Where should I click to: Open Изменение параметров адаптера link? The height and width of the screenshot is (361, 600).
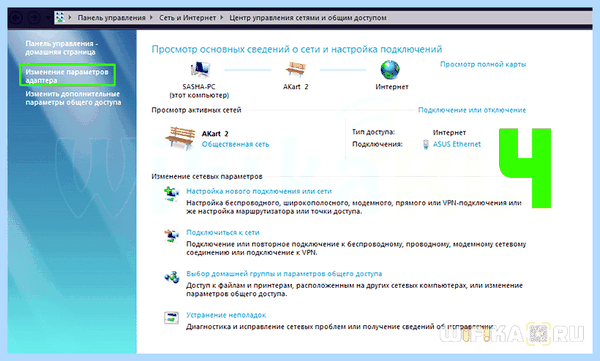[x=67, y=76]
